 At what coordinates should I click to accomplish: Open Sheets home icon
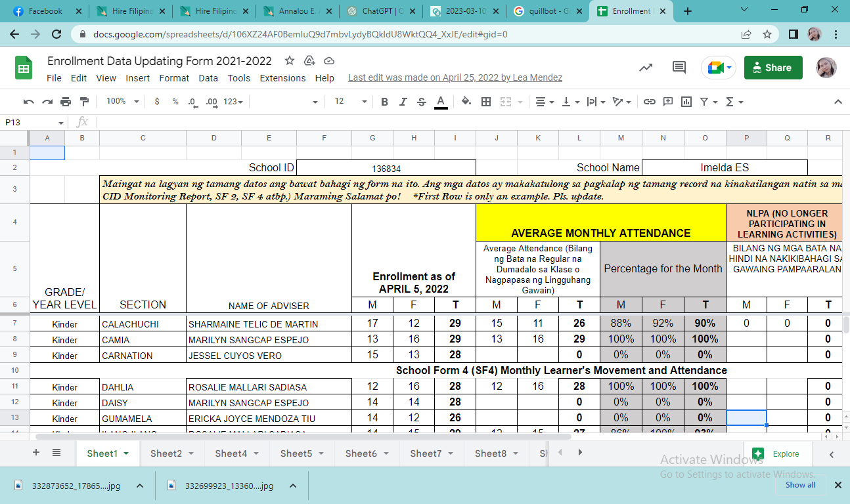(x=24, y=68)
